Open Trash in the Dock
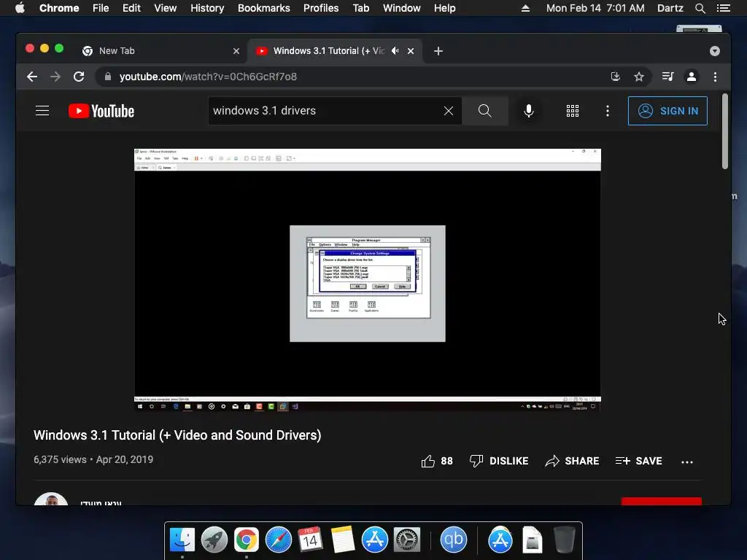 tap(564, 540)
